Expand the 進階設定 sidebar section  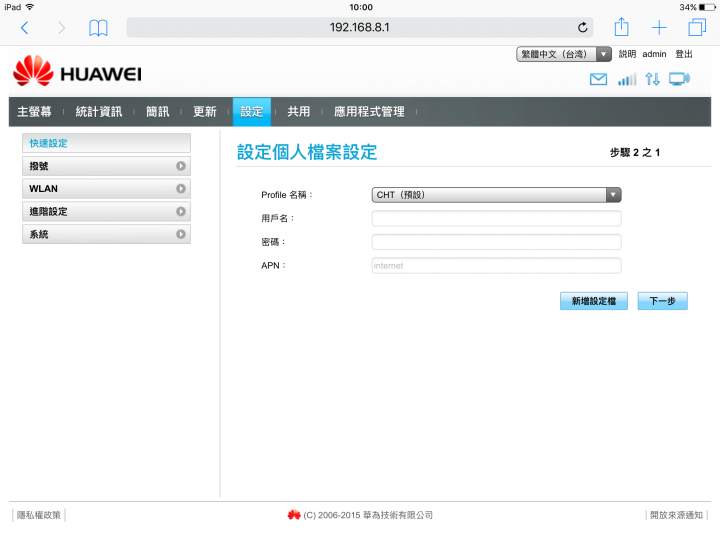[x=106, y=211]
